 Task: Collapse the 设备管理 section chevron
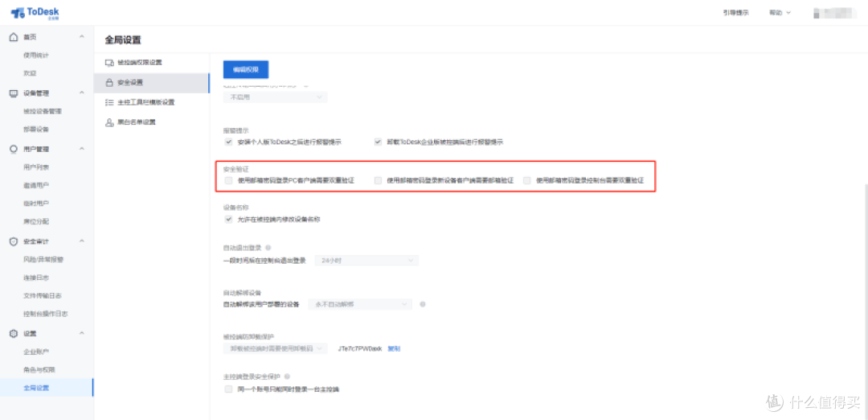82,93
